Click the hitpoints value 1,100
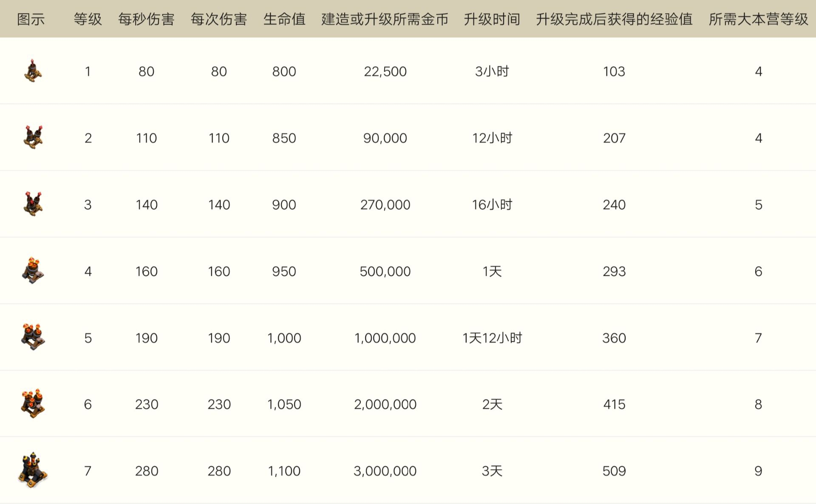Image resolution: width=816 pixels, height=504 pixels. click(x=284, y=471)
